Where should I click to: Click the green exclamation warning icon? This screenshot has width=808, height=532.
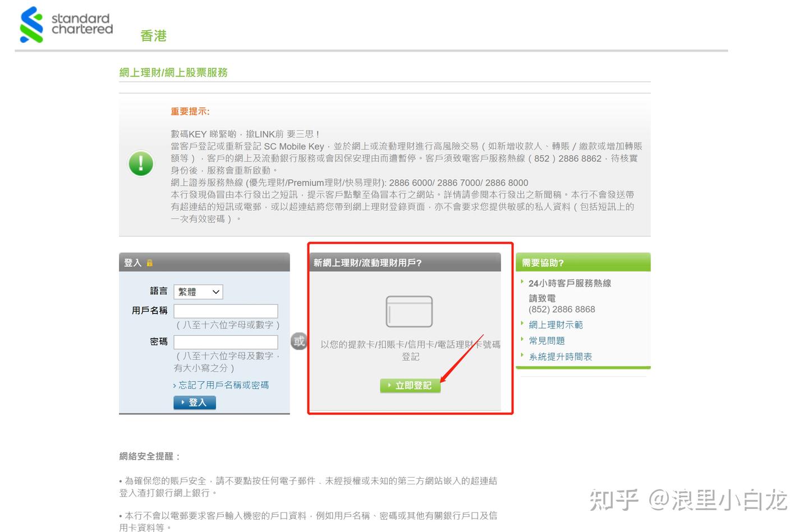(141, 164)
